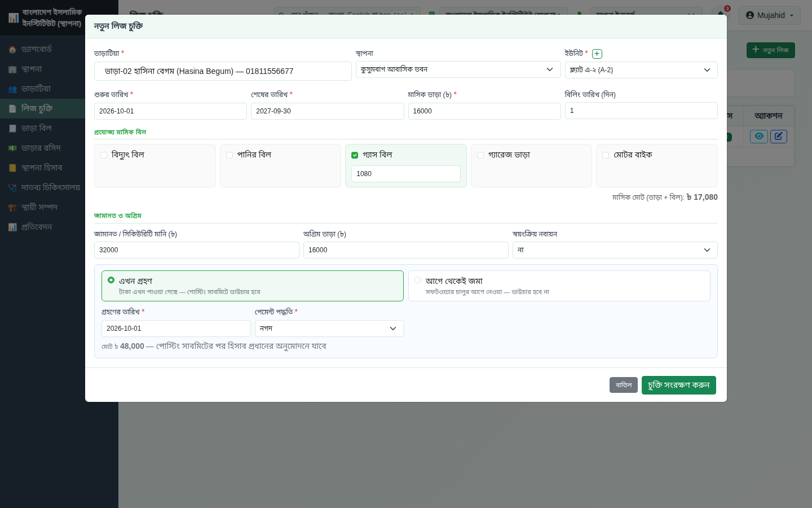Click the মাসিক ভাড়া input field
The width and height of the screenshot is (812, 508).
(x=484, y=111)
